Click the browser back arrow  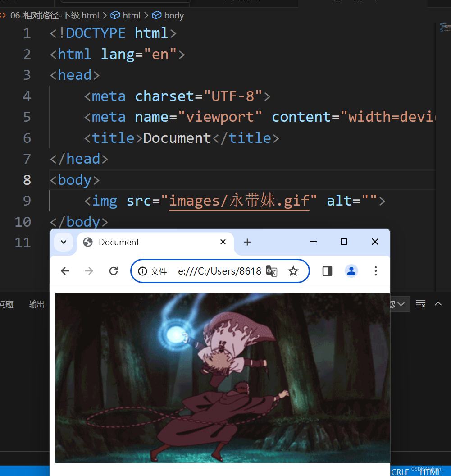pos(64,271)
